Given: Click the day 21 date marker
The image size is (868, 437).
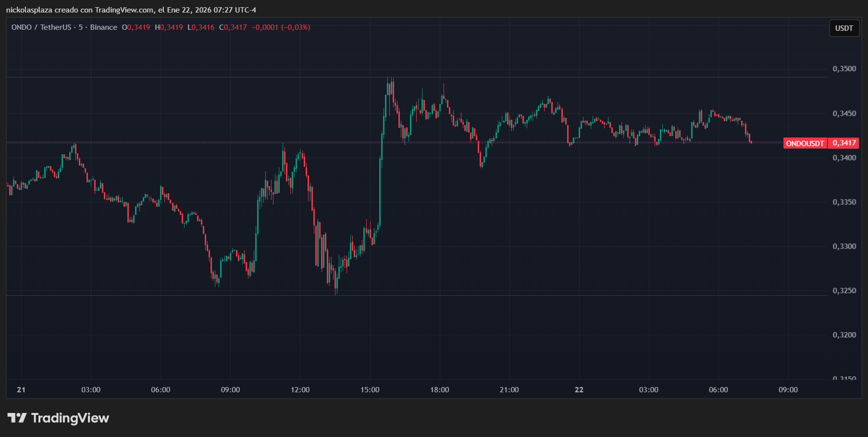Looking at the screenshot, I should click(21, 390).
